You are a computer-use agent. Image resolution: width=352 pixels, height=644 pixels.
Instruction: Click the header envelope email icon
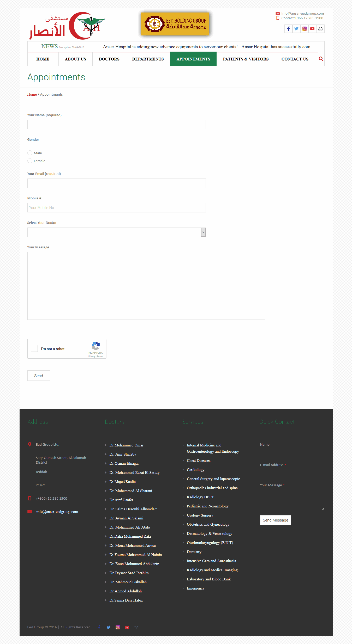point(278,13)
